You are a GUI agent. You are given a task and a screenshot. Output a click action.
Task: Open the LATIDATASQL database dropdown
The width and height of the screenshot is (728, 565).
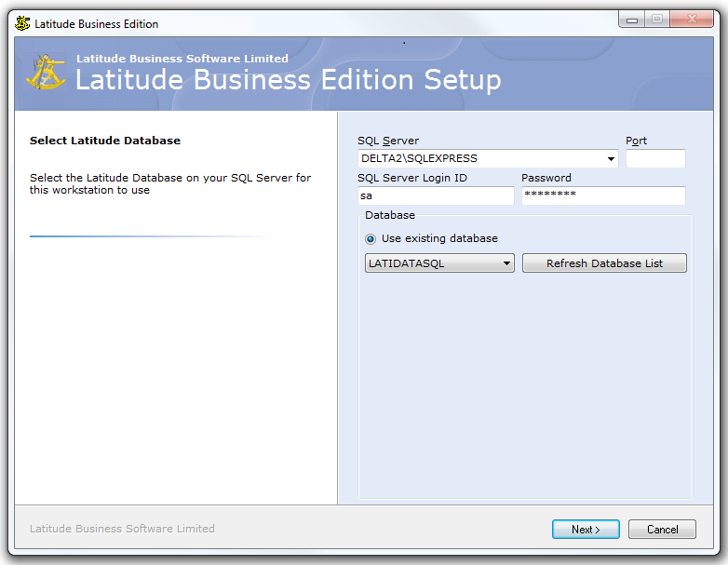506,264
